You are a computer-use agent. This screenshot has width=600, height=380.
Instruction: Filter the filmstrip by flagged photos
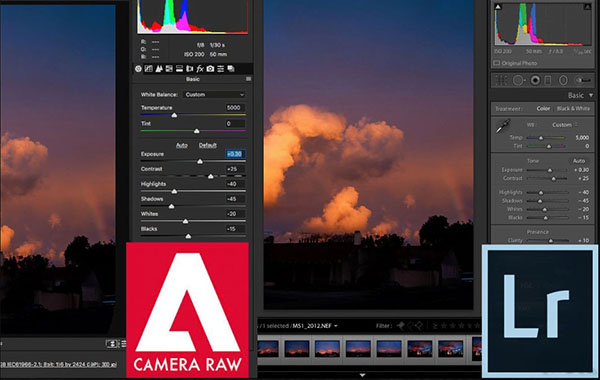(x=401, y=326)
